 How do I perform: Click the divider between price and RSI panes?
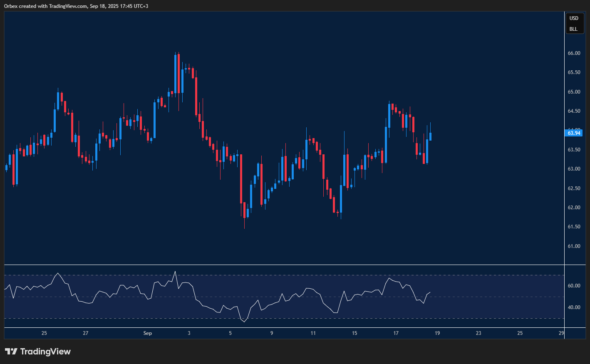coord(284,265)
